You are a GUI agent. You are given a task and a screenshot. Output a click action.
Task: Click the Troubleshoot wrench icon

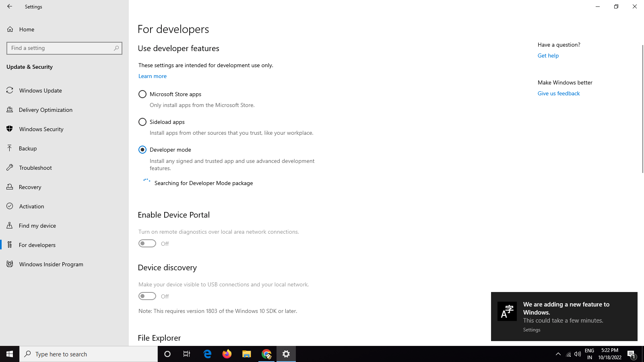10,168
